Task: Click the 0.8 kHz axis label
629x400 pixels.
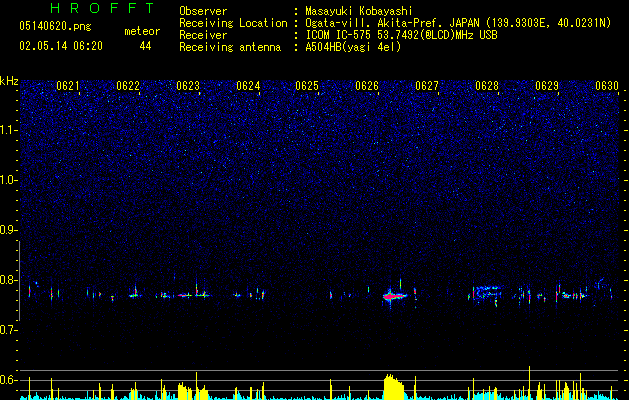Action: 8,280
